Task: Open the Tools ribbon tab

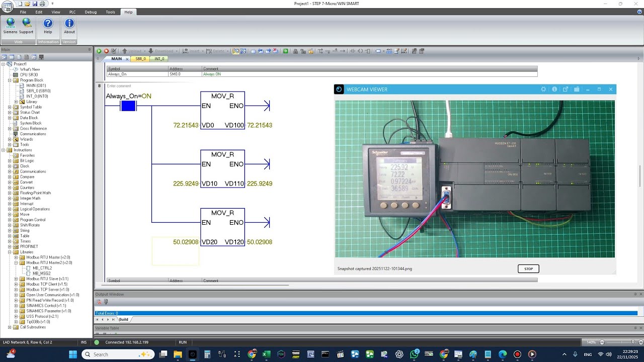Action: tap(110, 12)
